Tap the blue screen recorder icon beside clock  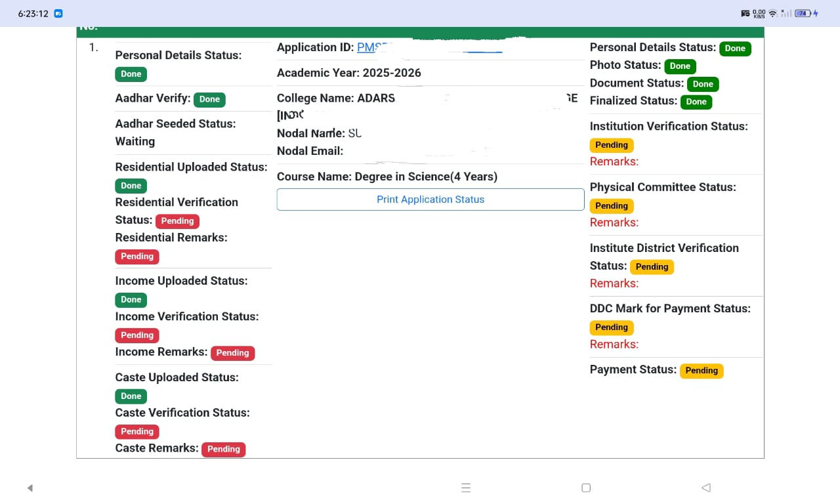(x=58, y=13)
